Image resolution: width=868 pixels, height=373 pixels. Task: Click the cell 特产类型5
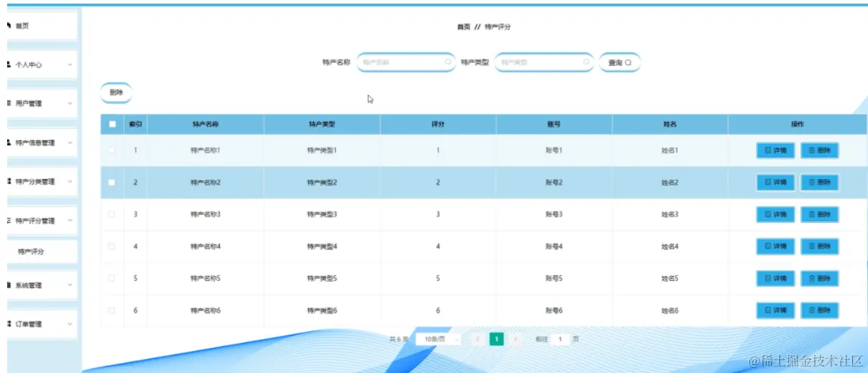(x=322, y=278)
